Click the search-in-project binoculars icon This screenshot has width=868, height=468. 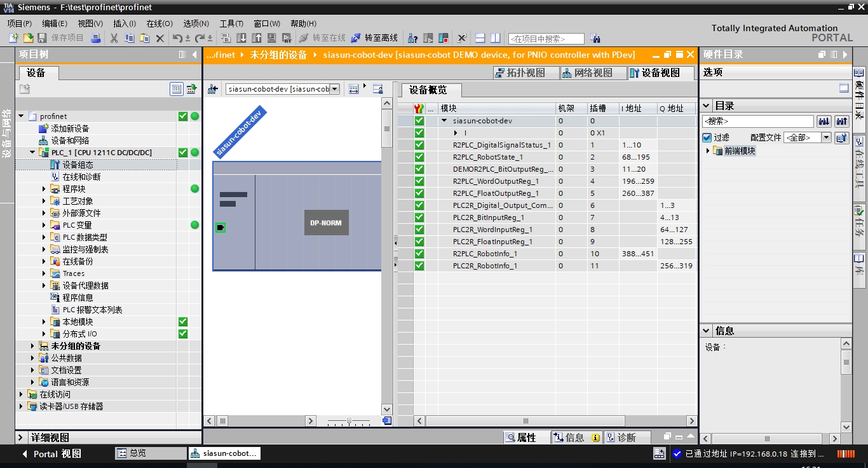pyautogui.click(x=595, y=38)
